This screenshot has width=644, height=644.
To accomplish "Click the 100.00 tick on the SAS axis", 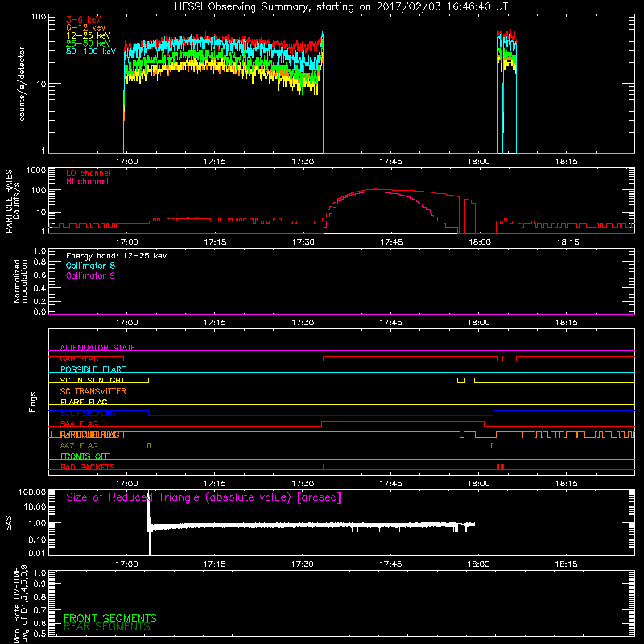I will click(x=32, y=493).
